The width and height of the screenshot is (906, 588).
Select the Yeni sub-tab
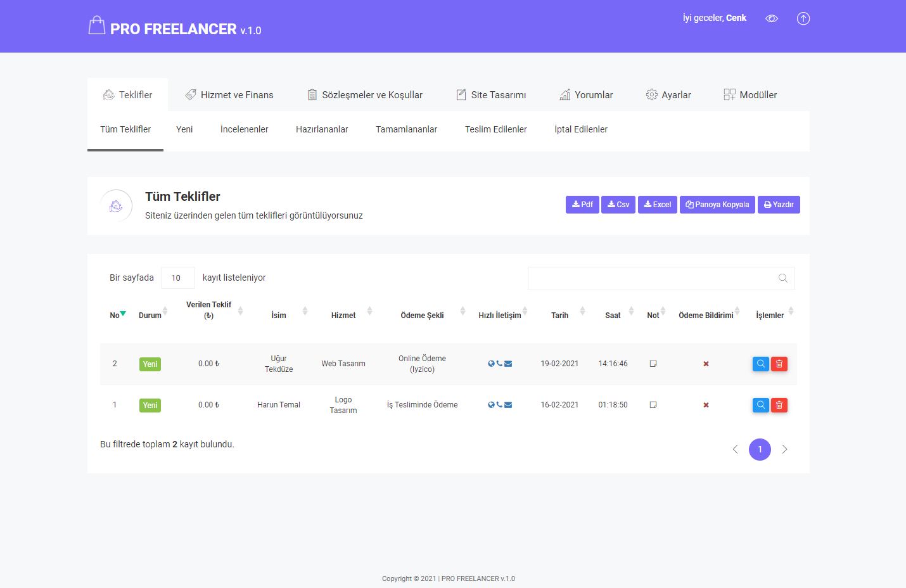click(x=184, y=129)
